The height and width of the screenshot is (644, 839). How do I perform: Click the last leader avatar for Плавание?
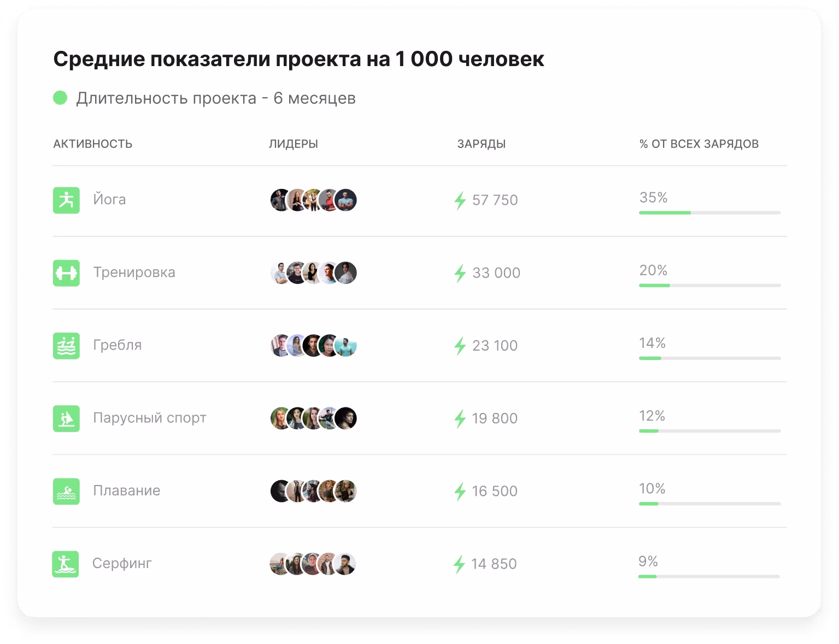347,491
